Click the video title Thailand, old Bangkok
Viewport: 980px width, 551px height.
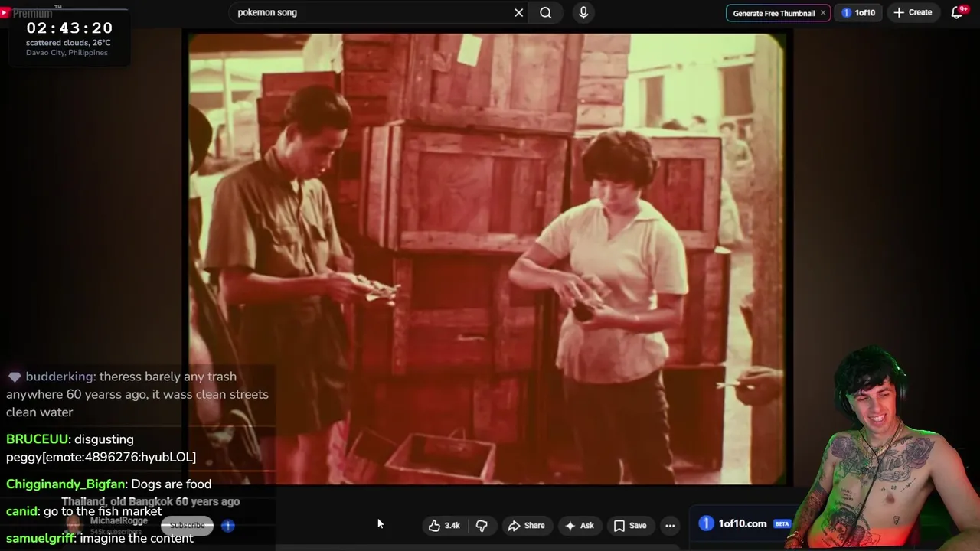click(150, 501)
